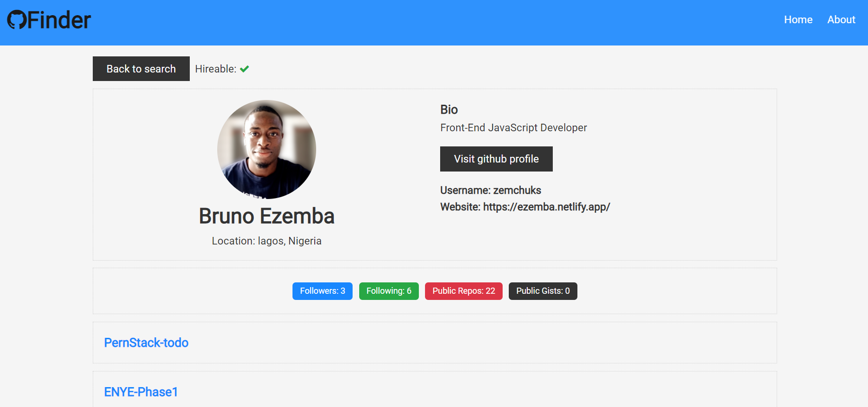Click the Finder brand title text
This screenshot has width=868, height=407.
[59, 20]
